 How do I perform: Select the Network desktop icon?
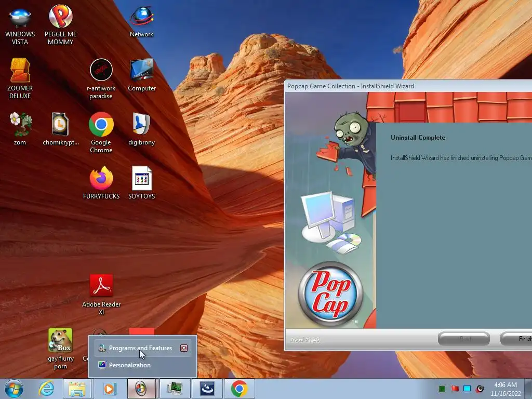coord(141,22)
